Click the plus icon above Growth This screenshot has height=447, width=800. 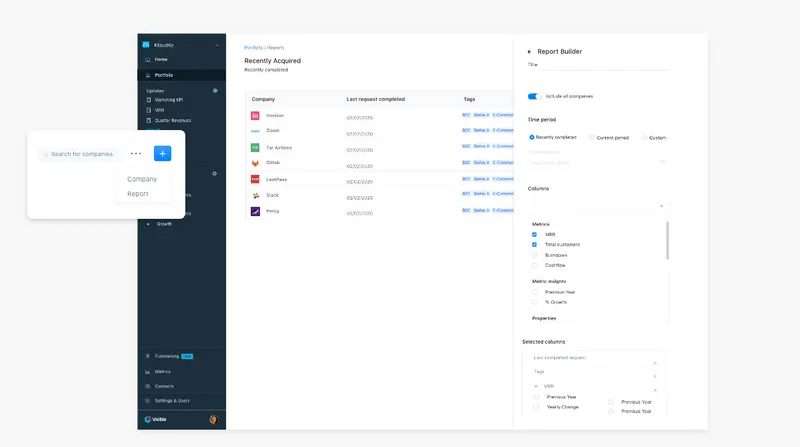pyautogui.click(x=214, y=173)
